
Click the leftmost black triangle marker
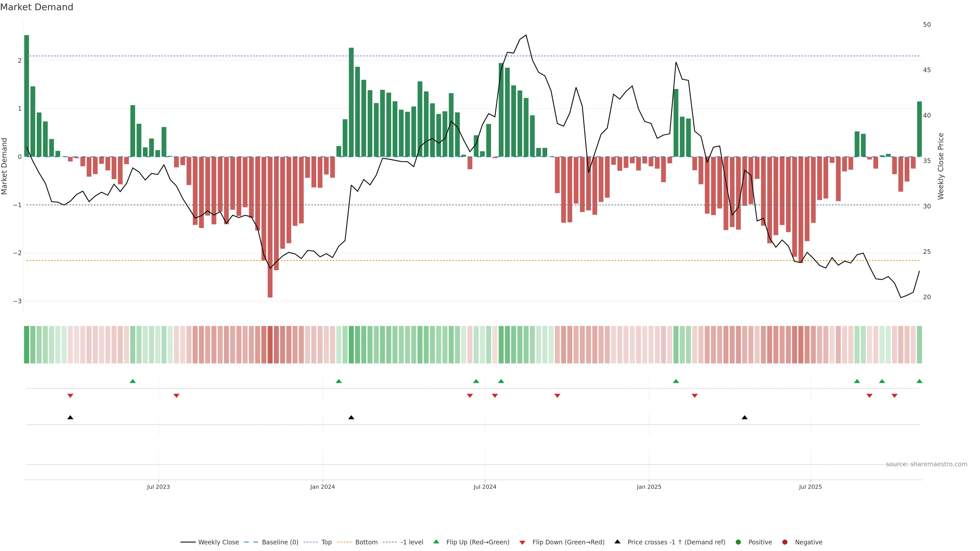(x=70, y=418)
